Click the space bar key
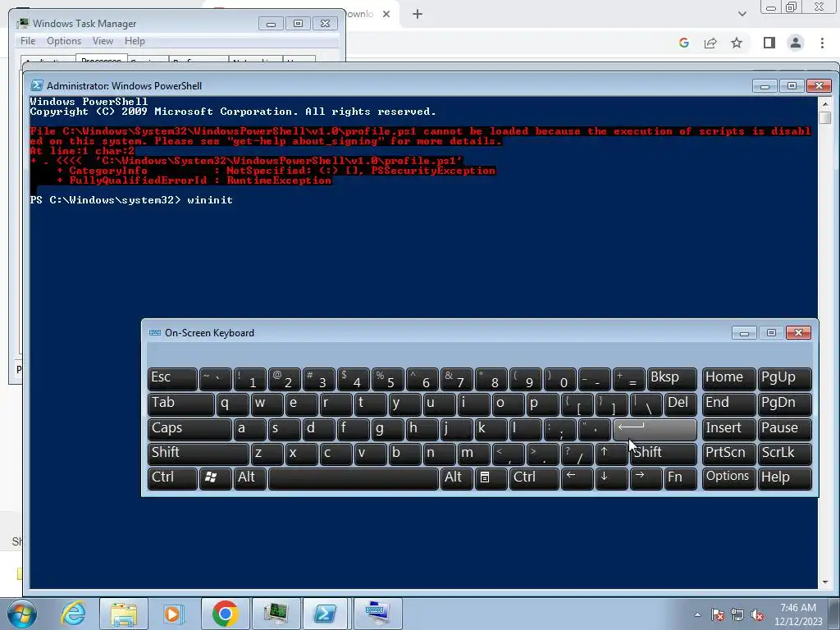The width and height of the screenshot is (840, 630). click(354, 478)
